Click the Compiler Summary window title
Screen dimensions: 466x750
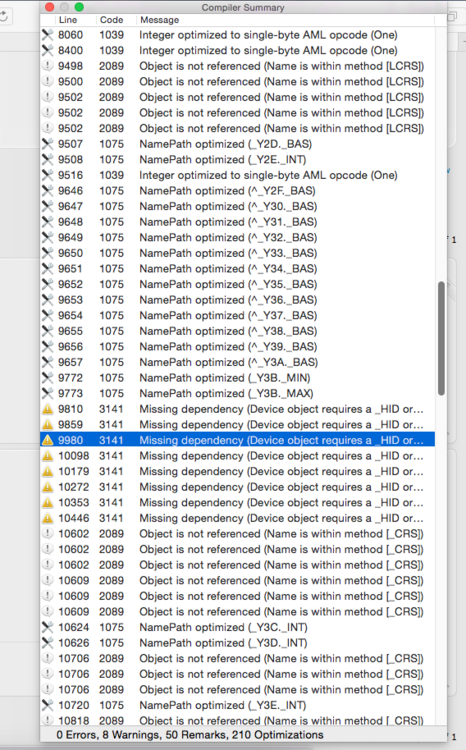pos(243,7)
